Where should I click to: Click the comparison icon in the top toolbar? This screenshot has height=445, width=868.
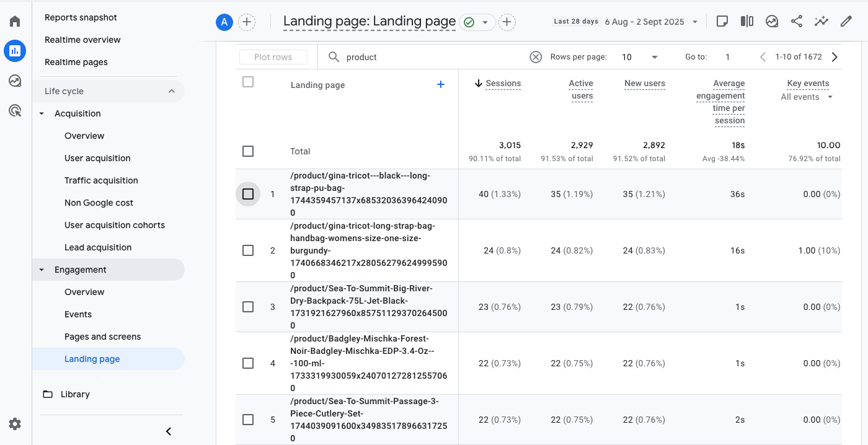746,20
